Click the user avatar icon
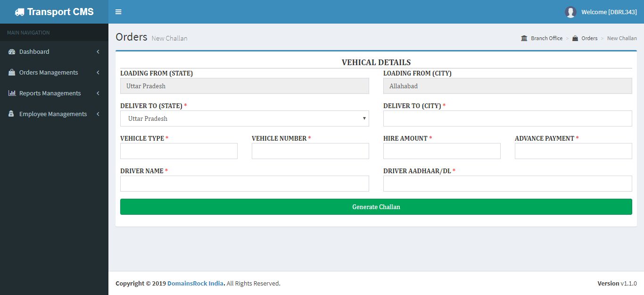The height and width of the screenshot is (295, 644). pyautogui.click(x=570, y=12)
